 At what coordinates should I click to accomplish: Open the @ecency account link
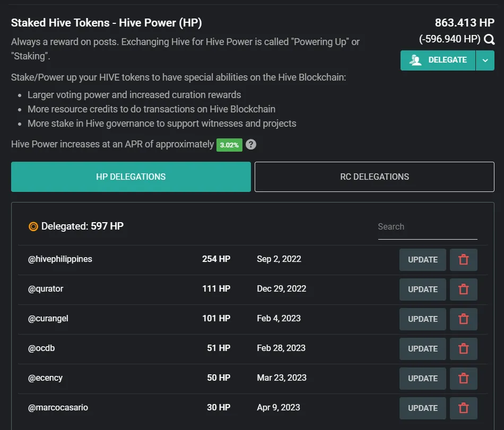tap(45, 378)
